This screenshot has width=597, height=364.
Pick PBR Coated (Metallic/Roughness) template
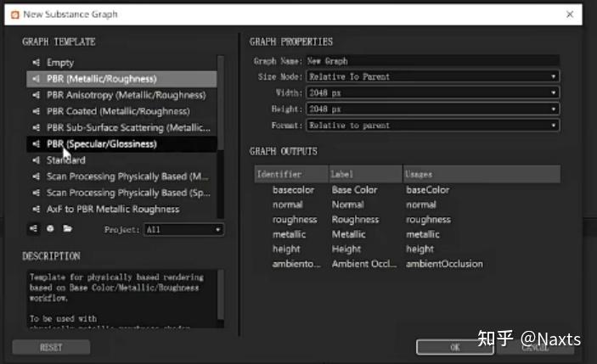[x=121, y=111]
